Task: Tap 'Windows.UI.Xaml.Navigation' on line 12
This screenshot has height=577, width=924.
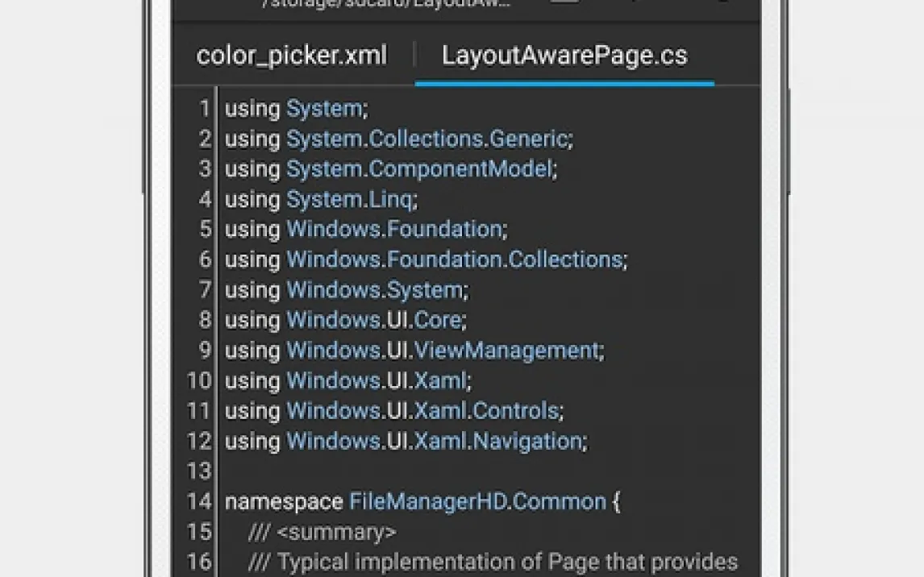Action: click(434, 442)
